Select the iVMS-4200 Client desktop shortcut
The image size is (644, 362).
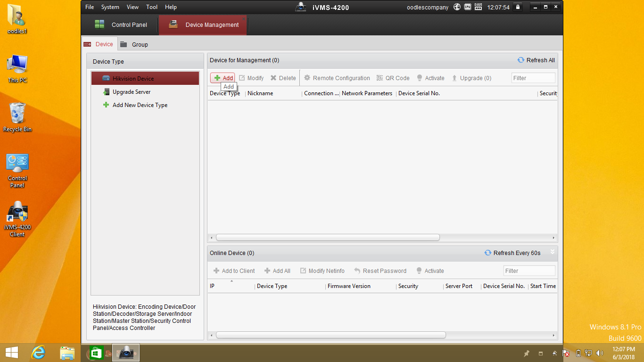pyautogui.click(x=17, y=219)
